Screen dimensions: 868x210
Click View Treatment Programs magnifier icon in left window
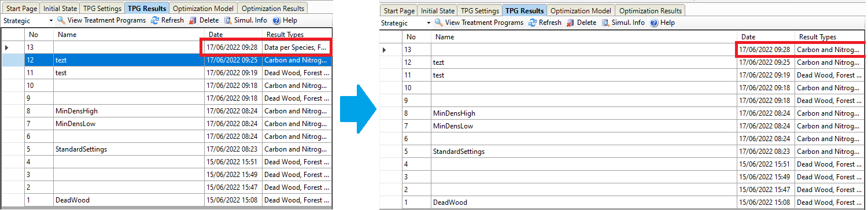(x=61, y=20)
